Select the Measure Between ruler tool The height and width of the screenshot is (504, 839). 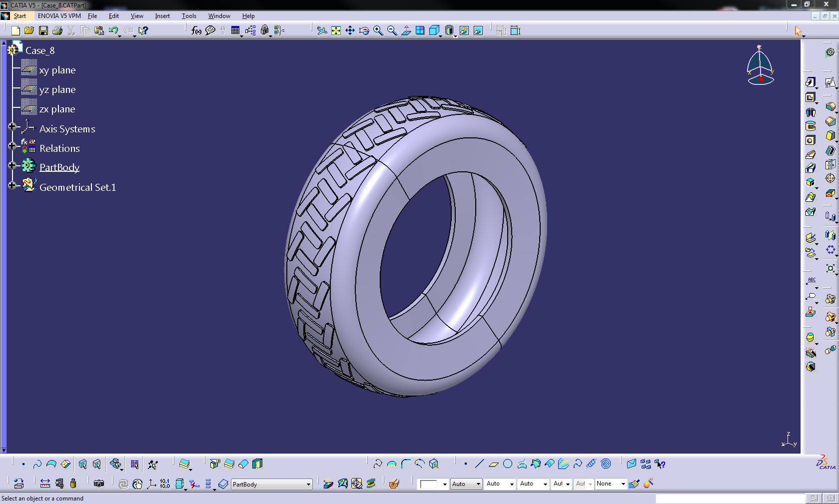pyautogui.click(x=45, y=484)
